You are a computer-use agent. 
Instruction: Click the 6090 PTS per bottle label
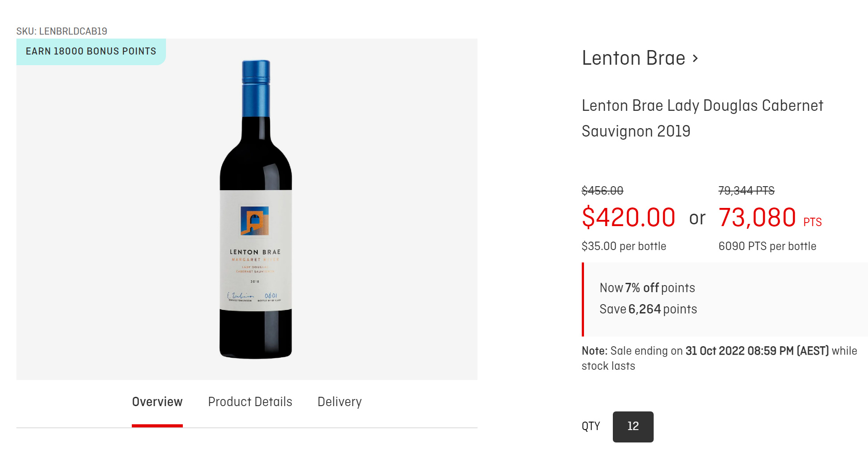(767, 246)
